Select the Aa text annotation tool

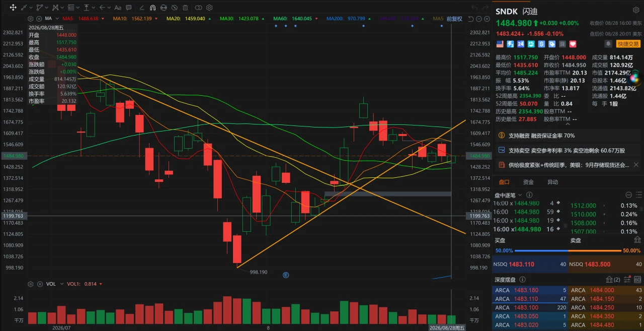click(x=118, y=8)
